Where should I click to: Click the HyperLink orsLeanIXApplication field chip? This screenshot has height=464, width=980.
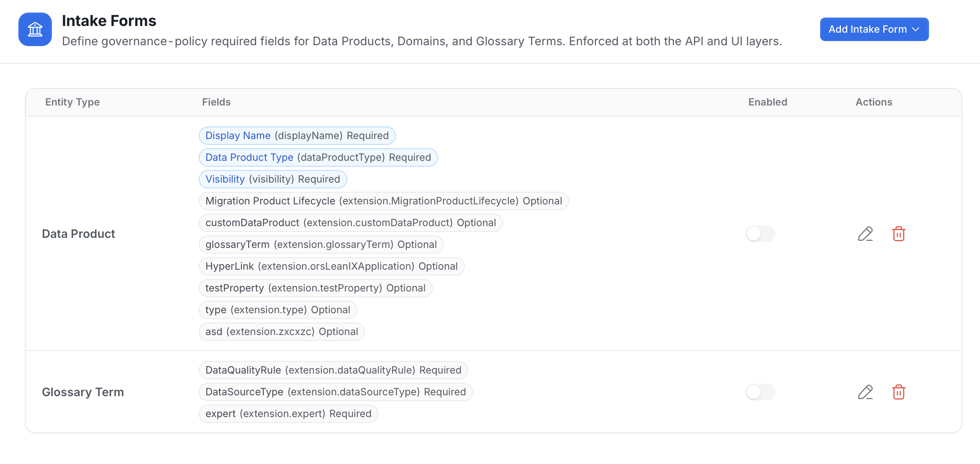tap(331, 266)
